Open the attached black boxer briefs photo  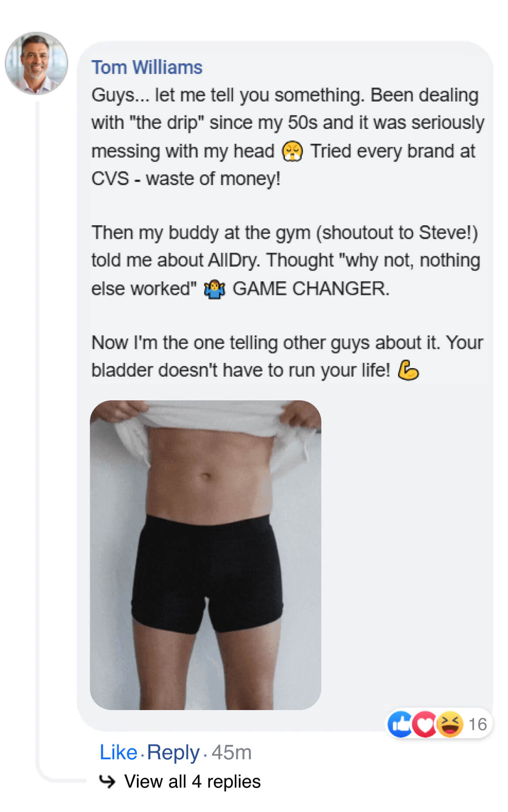(x=205, y=555)
